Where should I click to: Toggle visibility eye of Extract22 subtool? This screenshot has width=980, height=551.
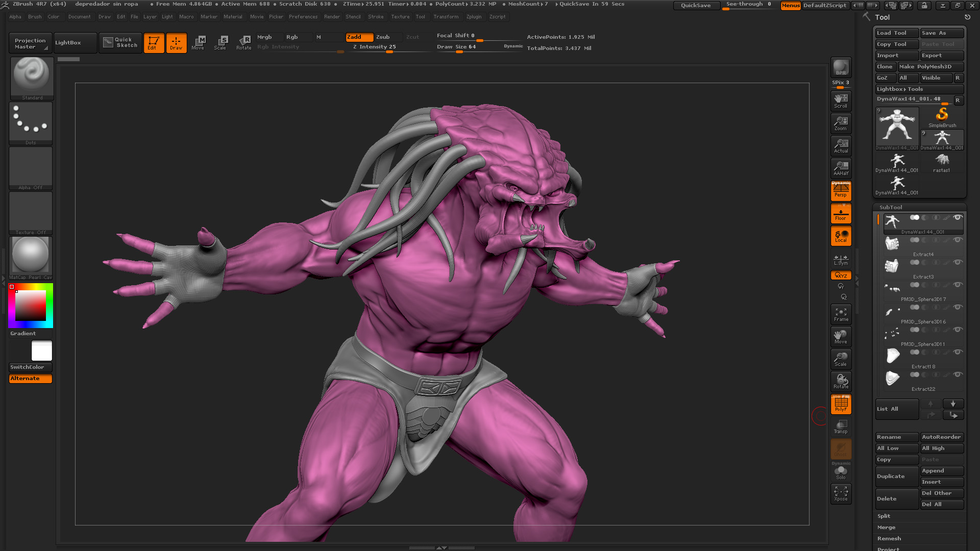958,375
